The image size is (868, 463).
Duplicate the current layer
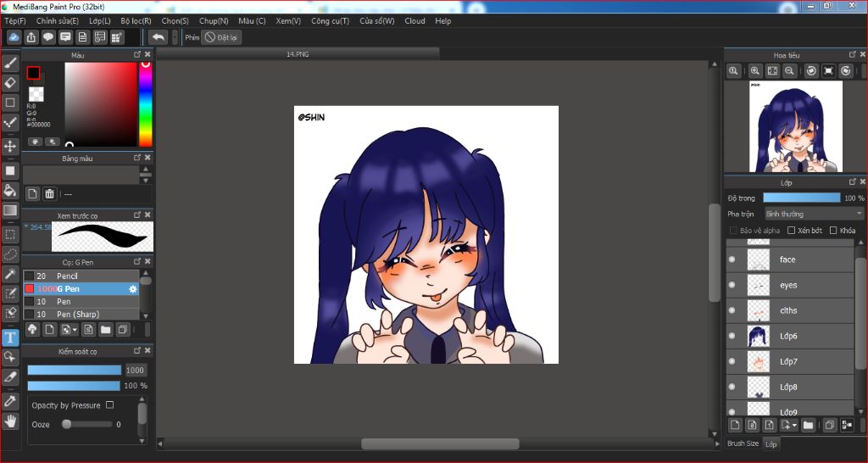pos(829,426)
